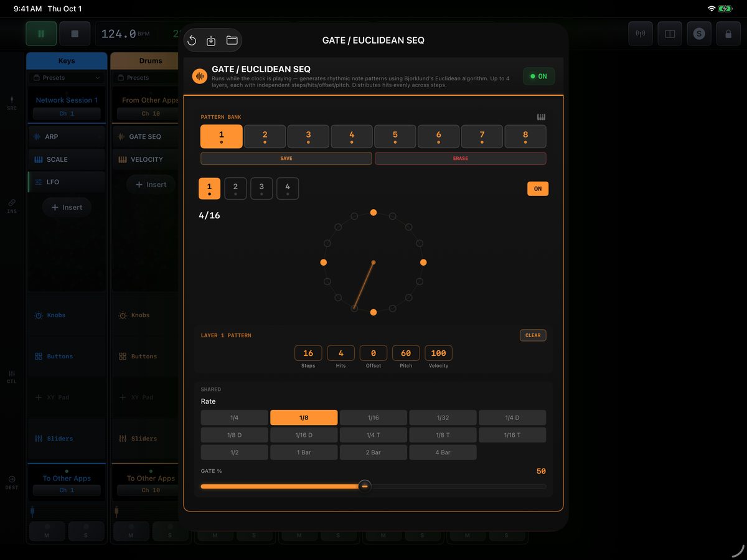
Task: Select the 4 Bar rate option
Action: click(x=443, y=452)
